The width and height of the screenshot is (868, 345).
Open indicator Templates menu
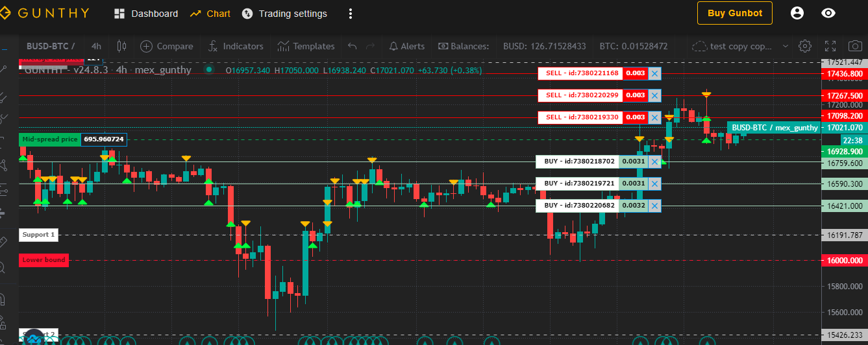(306, 46)
